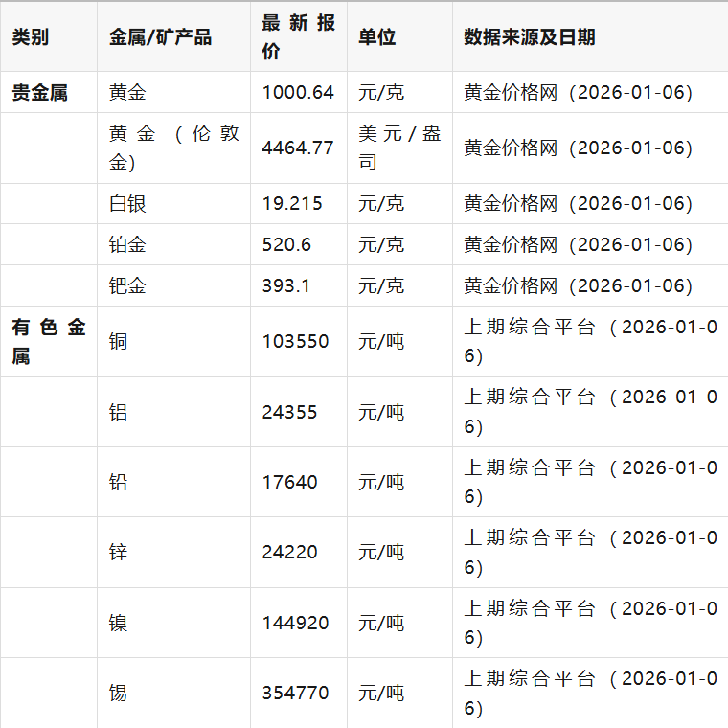Click the 贵金属 category cell

pyautogui.click(x=39, y=93)
